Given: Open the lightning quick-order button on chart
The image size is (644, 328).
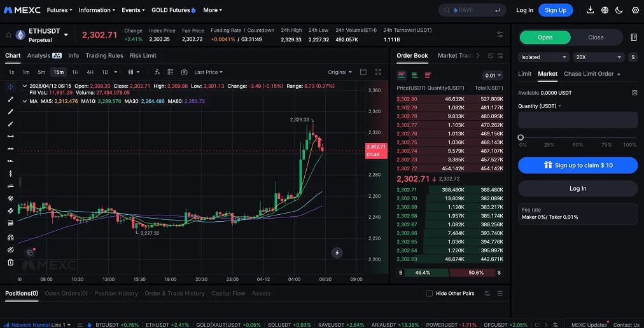Looking at the screenshot, I should coord(337,253).
